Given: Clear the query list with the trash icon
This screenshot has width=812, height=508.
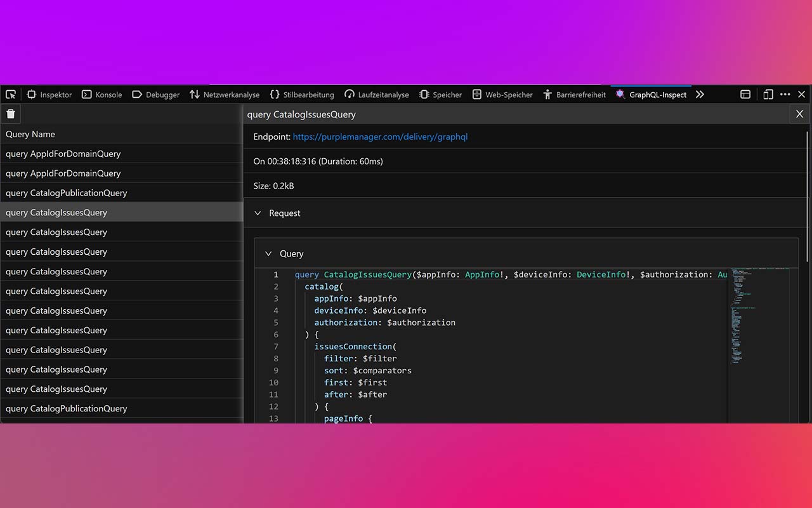Looking at the screenshot, I should click(10, 114).
